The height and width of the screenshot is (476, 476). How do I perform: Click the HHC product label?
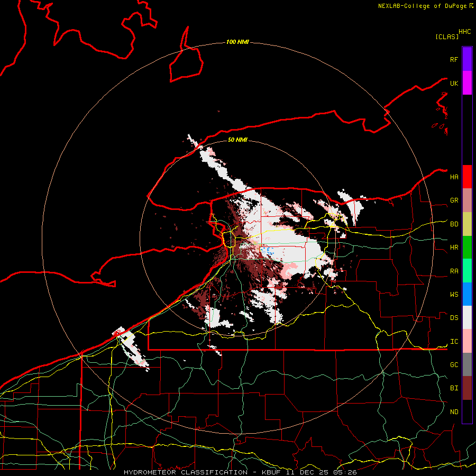(x=465, y=32)
